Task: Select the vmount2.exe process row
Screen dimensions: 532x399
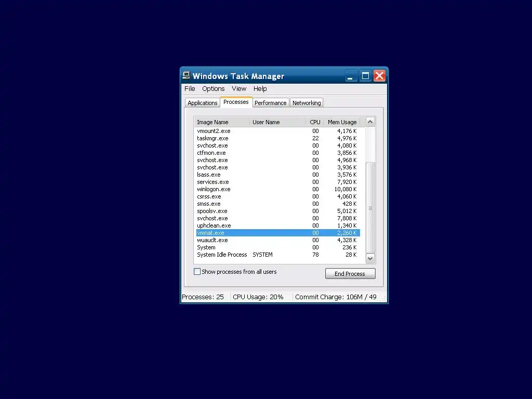Action: tap(278, 131)
